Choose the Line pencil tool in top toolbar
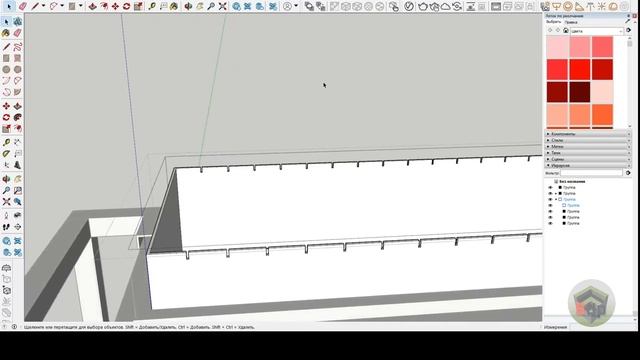Viewport: 640px width, 360px height. 35,6
